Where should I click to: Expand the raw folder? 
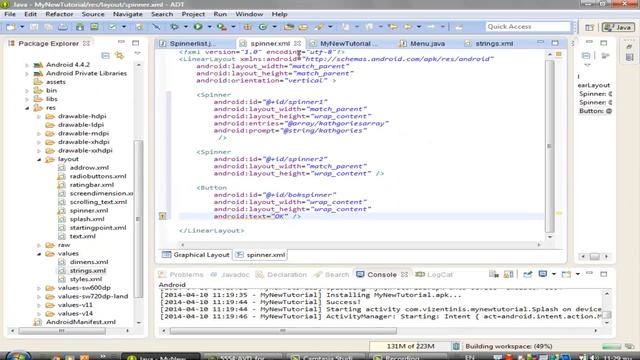coord(39,245)
